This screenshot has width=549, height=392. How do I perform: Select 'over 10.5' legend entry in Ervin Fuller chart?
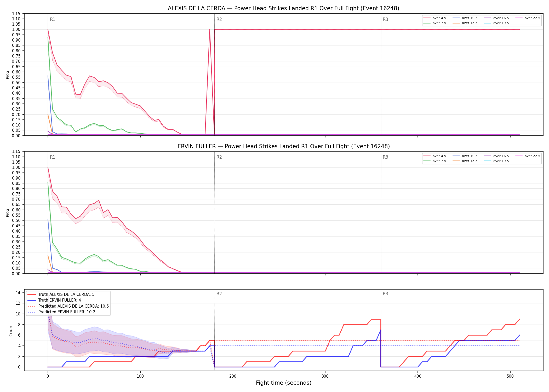click(465, 156)
